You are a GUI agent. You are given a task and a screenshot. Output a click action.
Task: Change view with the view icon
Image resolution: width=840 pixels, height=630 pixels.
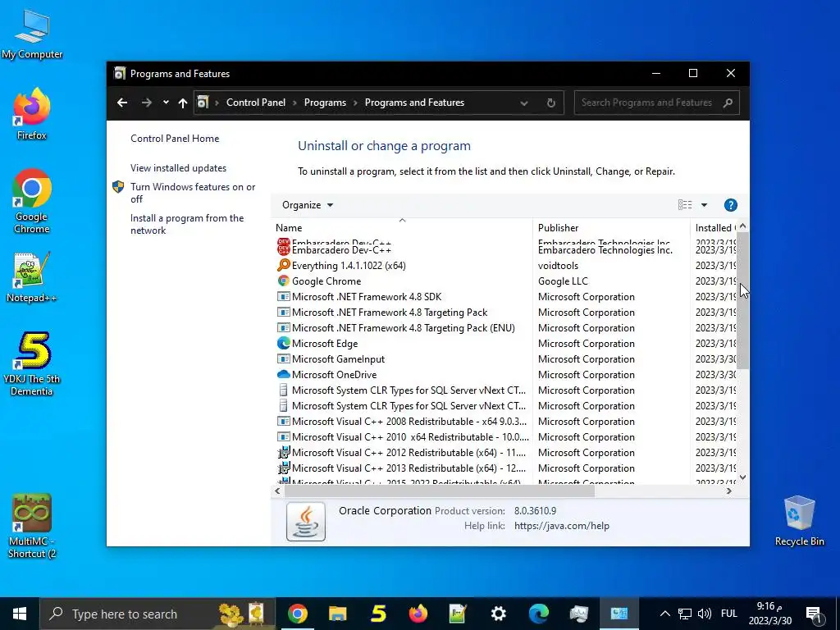coord(685,204)
